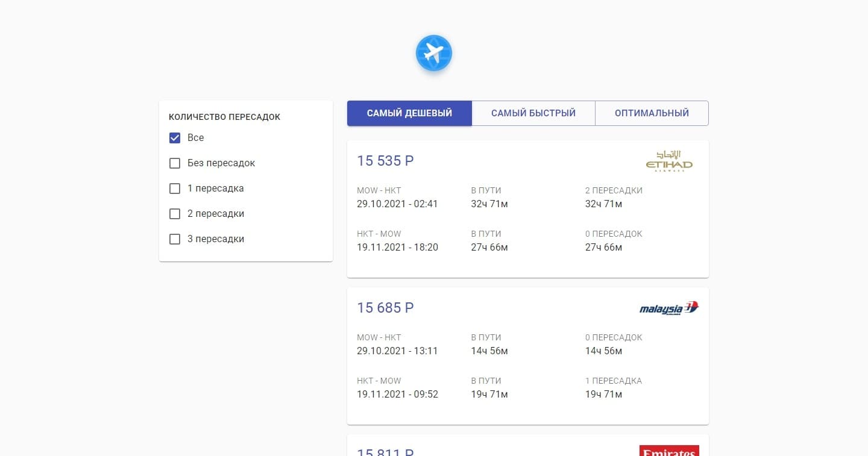Enable the 'Без пересадок' filter checkbox
This screenshot has width=868, height=456.
tap(175, 163)
